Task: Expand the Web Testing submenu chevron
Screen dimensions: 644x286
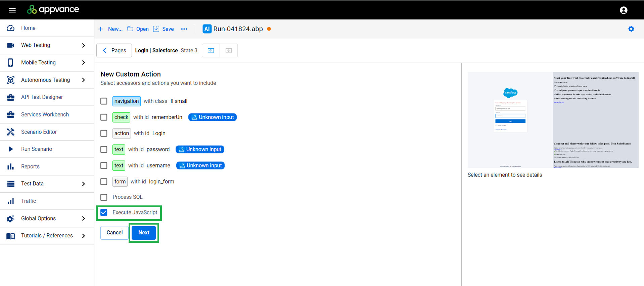Action: [x=84, y=45]
